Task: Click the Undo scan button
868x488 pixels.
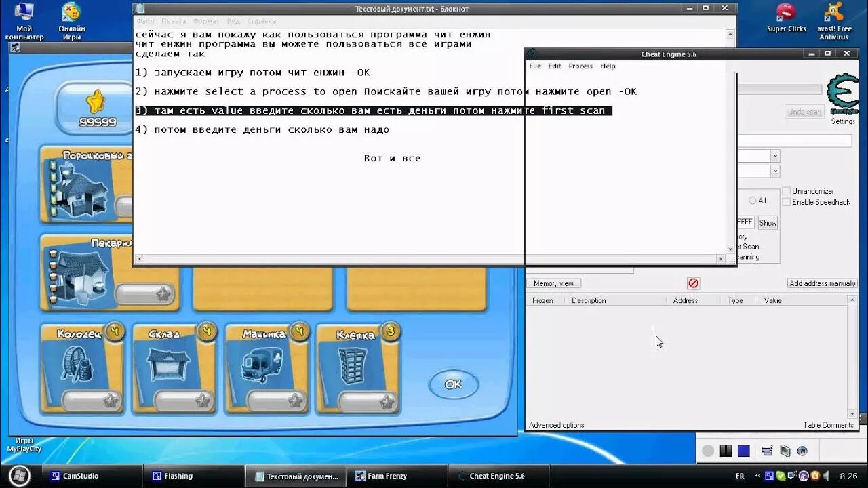Action: pos(804,112)
